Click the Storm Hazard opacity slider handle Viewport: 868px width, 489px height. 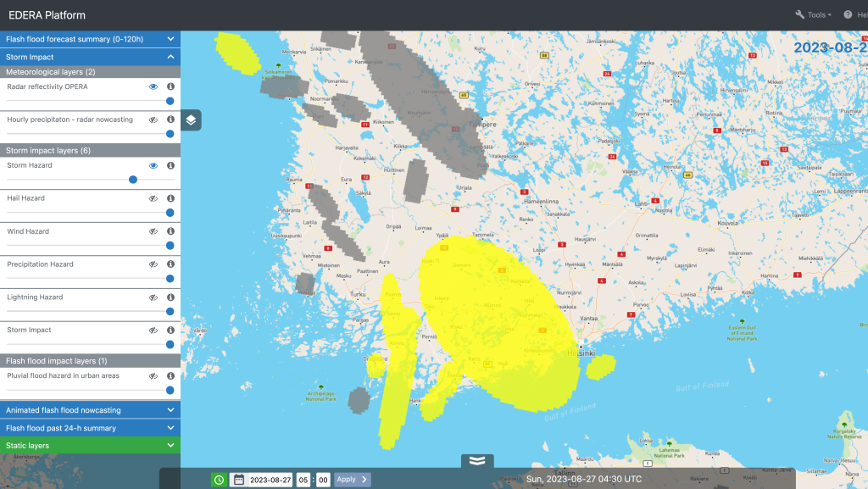[133, 180]
